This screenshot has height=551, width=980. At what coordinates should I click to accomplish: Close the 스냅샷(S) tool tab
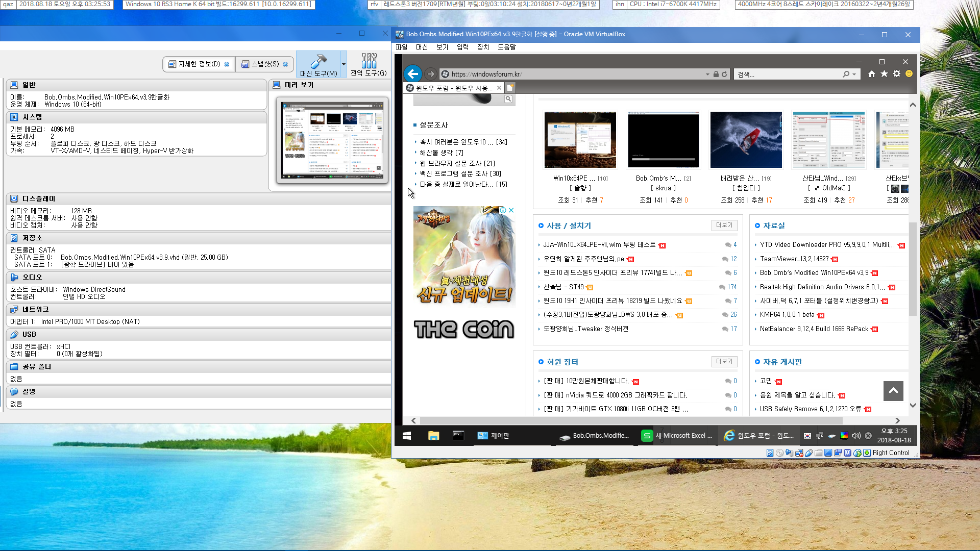click(x=285, y=64)
